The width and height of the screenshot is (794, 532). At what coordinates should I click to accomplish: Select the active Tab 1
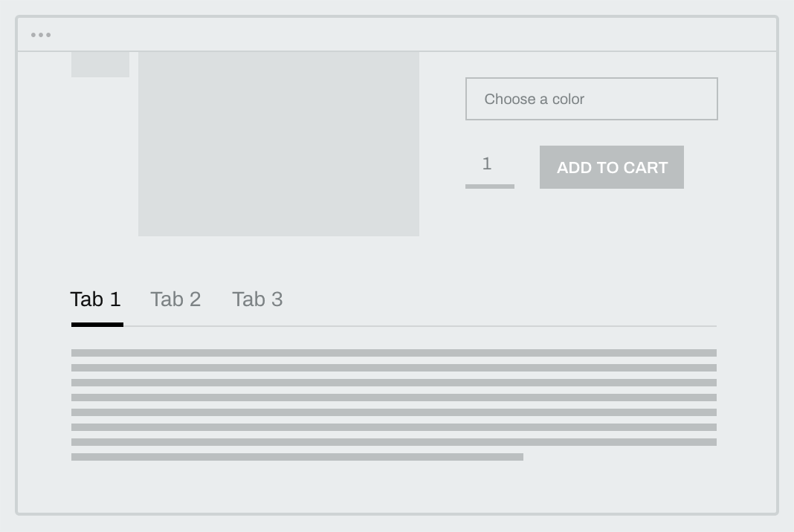click(96, 299)
